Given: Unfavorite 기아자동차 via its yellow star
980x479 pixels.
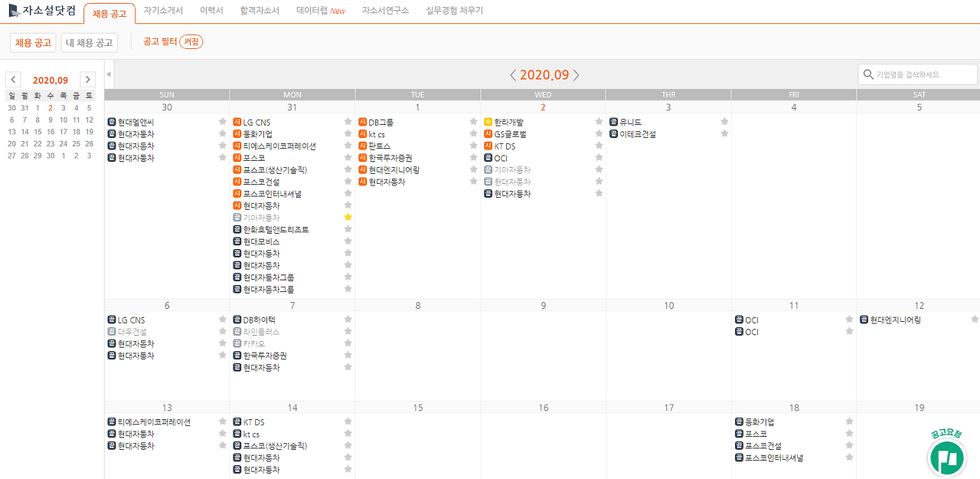Looking at the screenshot, I should 348,218.
